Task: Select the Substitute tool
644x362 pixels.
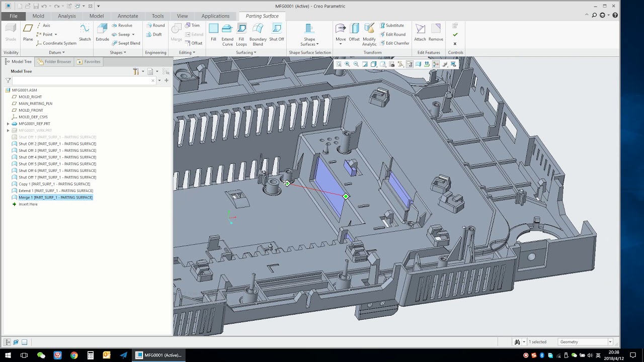Action: 391,25
